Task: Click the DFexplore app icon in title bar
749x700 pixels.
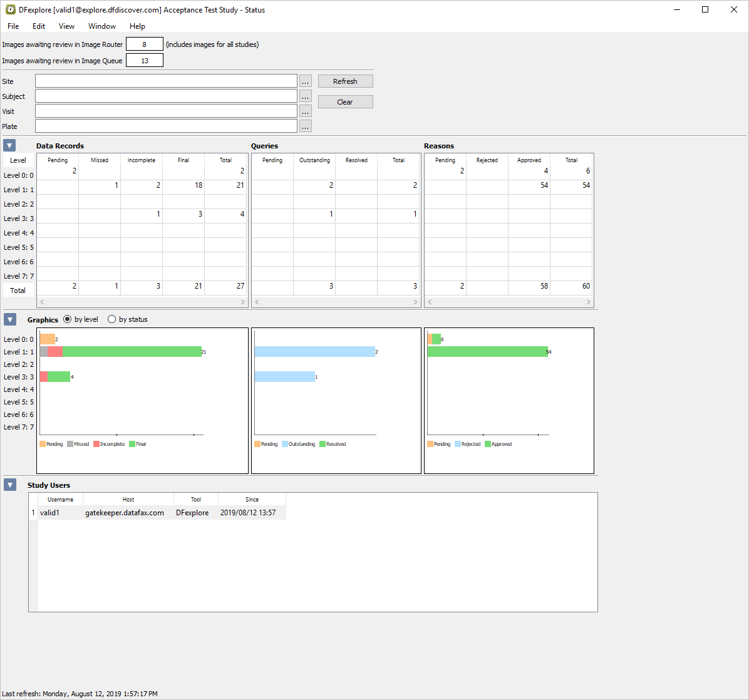Action: click(11, 9)
